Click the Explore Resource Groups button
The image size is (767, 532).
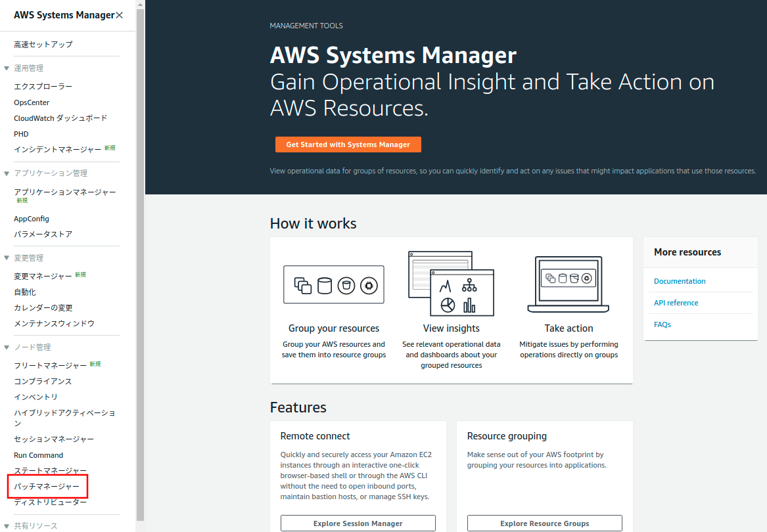point(544,523)
